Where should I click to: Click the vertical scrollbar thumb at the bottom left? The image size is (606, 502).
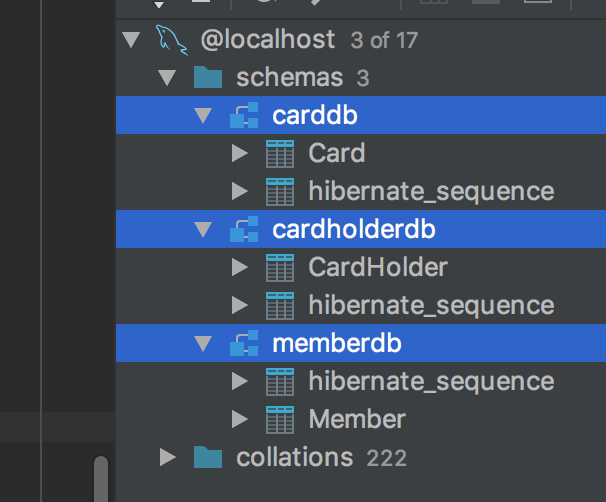(101, 479)
